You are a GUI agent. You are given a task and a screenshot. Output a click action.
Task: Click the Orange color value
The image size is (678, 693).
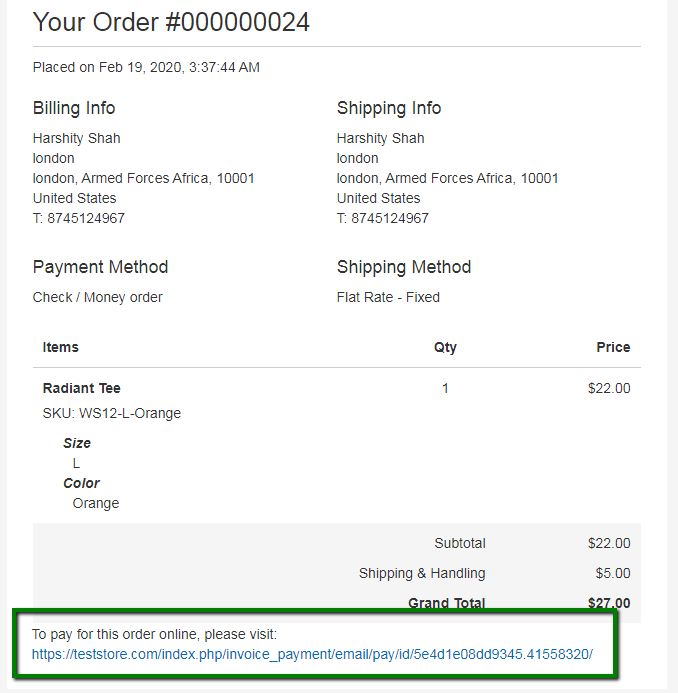pyautogui.click(x=96, y=503)
